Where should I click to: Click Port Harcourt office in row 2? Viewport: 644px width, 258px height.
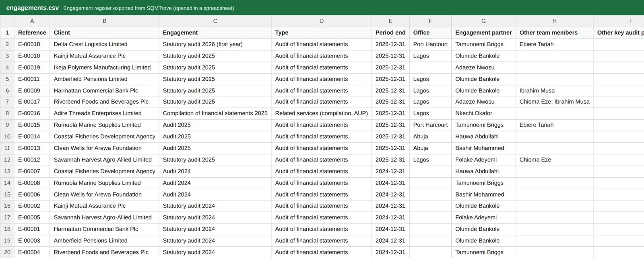point(430,44)
